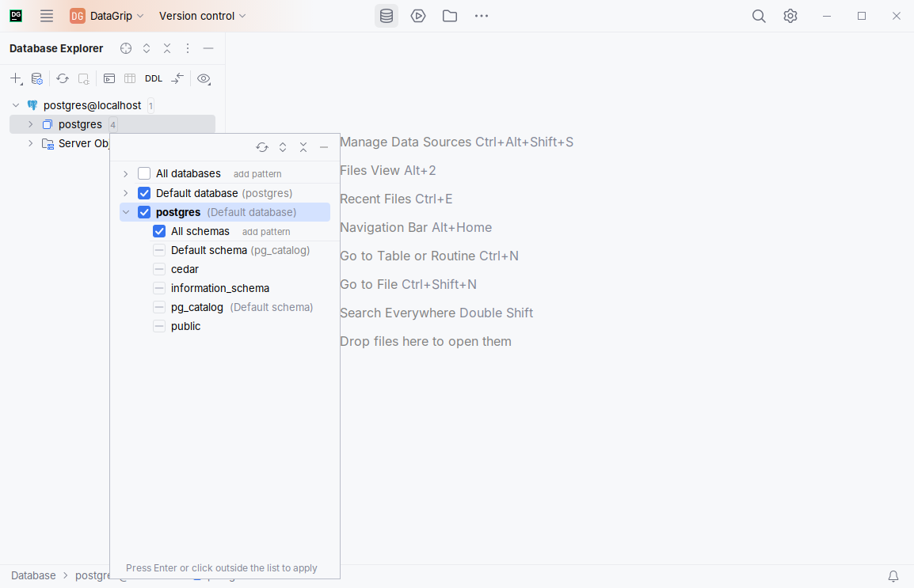The width and height of the screenshot is (914, 588).
Task: Open the main hamburger menu
Action: coord(47,16)
